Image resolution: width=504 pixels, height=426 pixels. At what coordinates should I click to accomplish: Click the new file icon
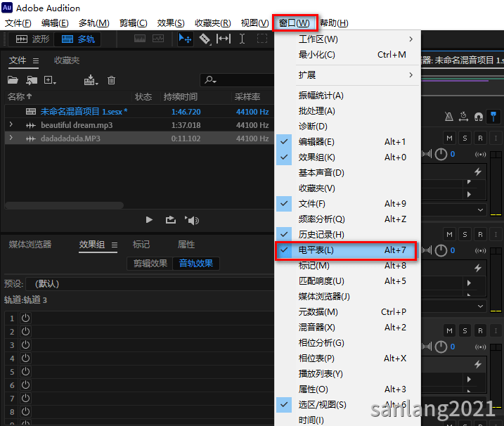(x=49, y=79)
